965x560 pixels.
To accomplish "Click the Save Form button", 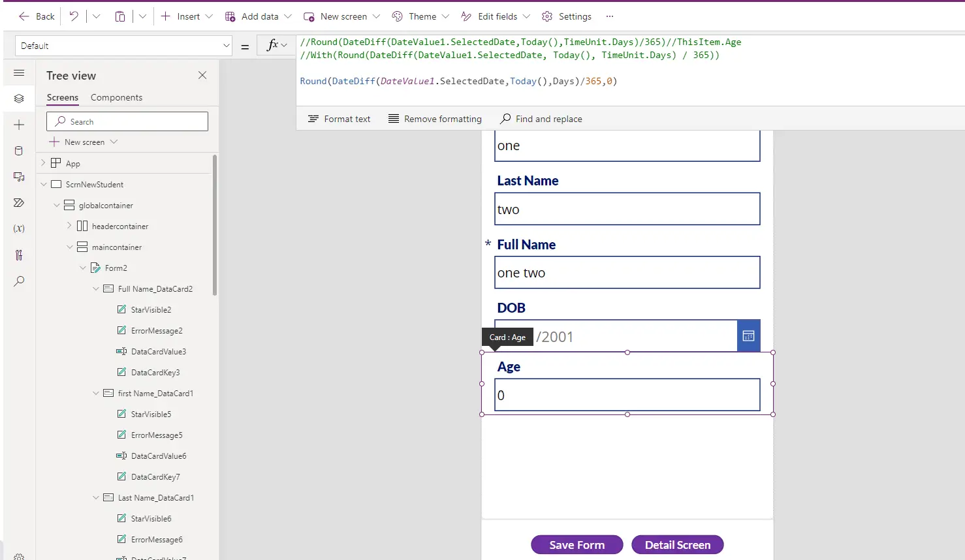I will [x=577, y=544].
